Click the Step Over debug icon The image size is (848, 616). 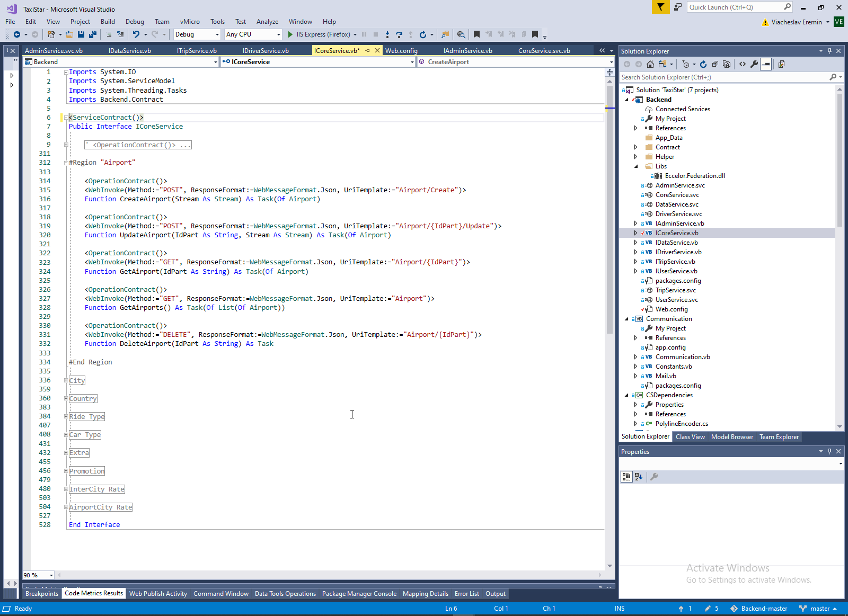[x=399, y=34]
